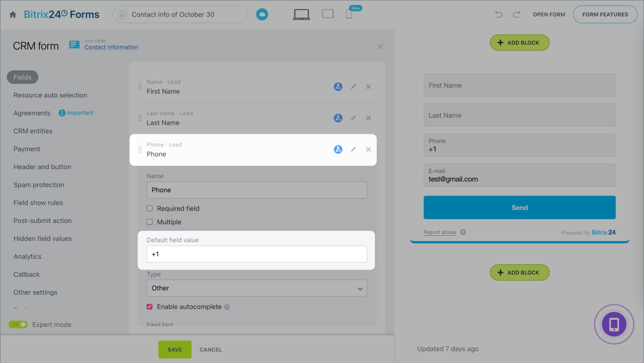Open Spam protection settings section
The image size is (644, 363).
(x=39, y=185)
